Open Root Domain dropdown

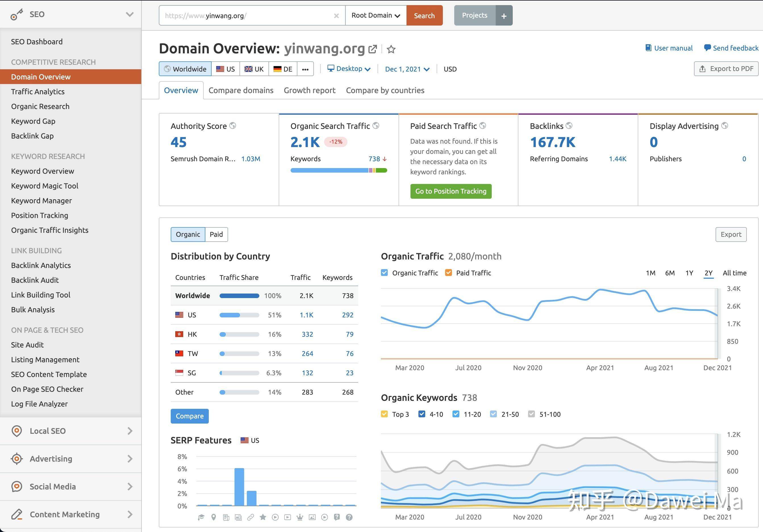point(376,15)
